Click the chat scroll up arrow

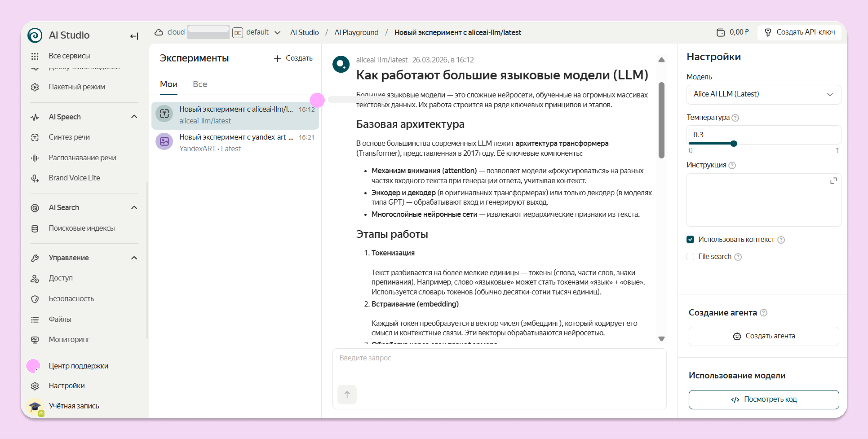click(661, 60)
